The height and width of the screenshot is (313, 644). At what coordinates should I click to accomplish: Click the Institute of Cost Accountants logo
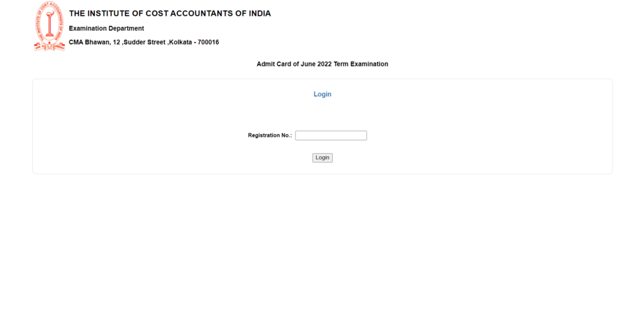49,26
